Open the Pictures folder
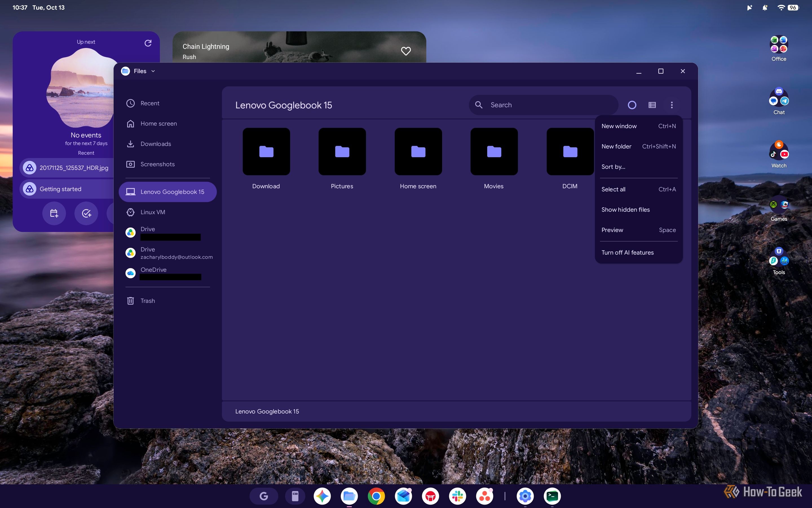The width and height of the screenshot is (812, 508). pyautogui.click(x=342, y=159)
